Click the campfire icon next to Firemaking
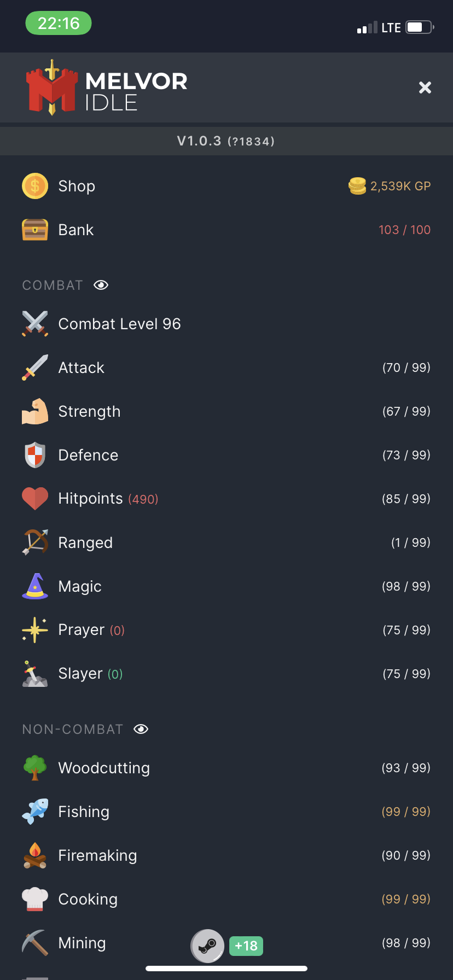The width and height of the screenshot is (453, 980). pos(34,855)
